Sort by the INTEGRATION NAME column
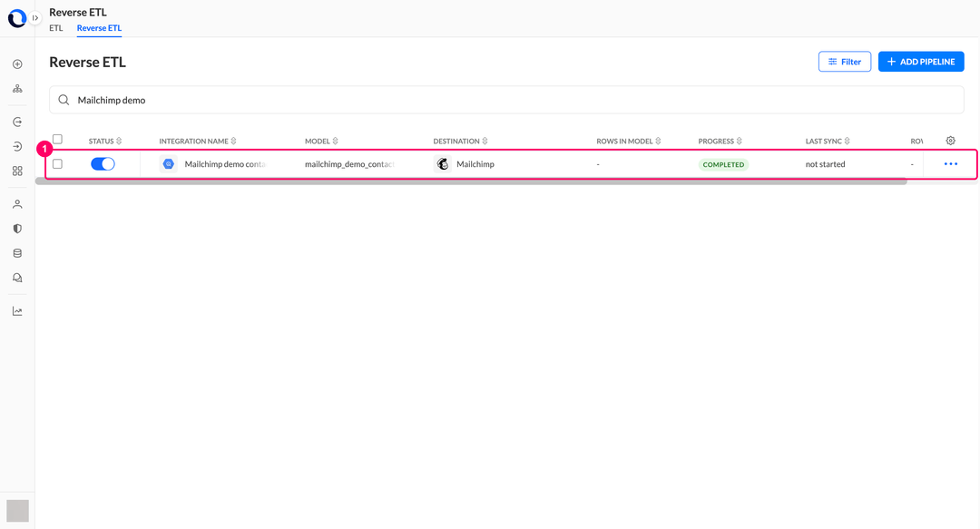This screenshot has height=529, width=980. coord(198,142)
